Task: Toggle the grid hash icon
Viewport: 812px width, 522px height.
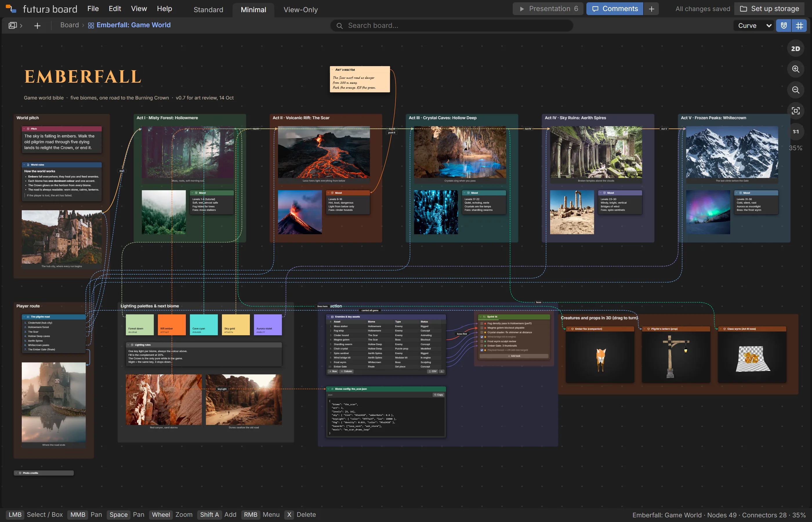Action: pyautogui.click(x=799, y=26)
